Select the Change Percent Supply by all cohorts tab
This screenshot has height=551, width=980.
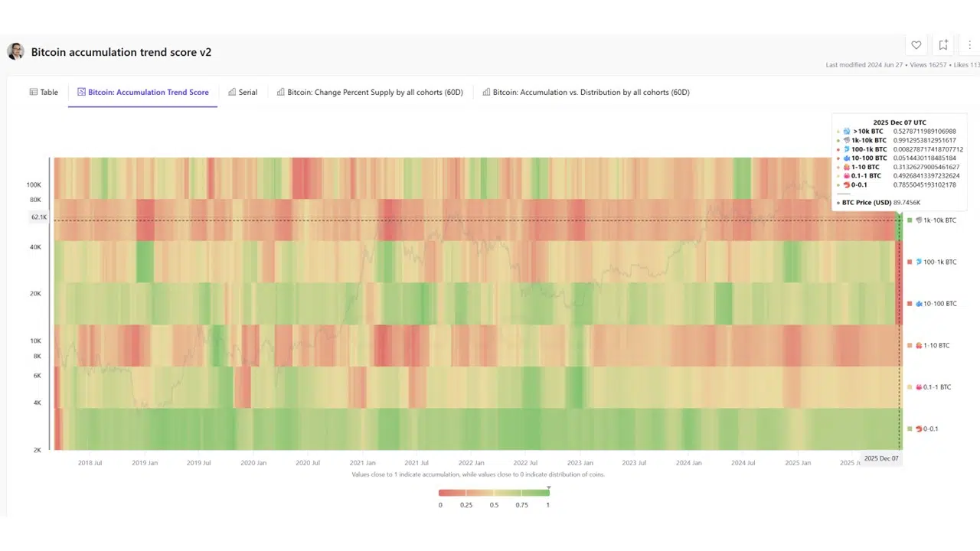pos(370,92)
